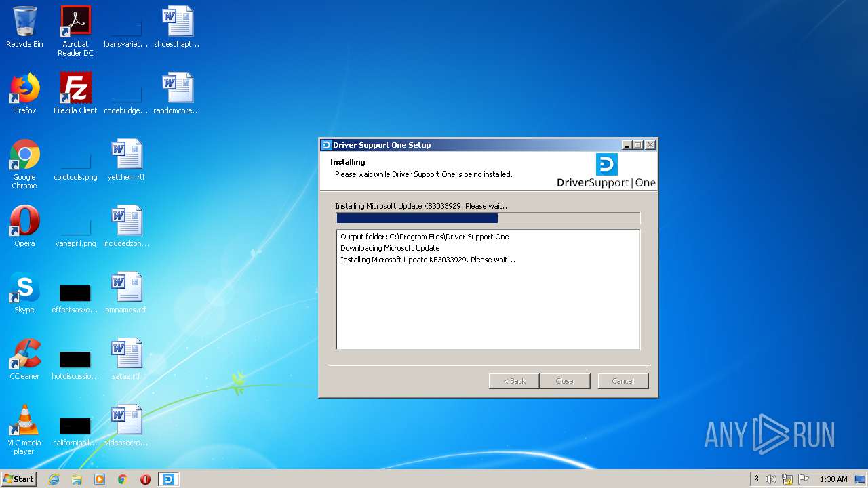The image size is (868, 488).
Task: Select the randomcore Word document
Action: click(177, 94)
